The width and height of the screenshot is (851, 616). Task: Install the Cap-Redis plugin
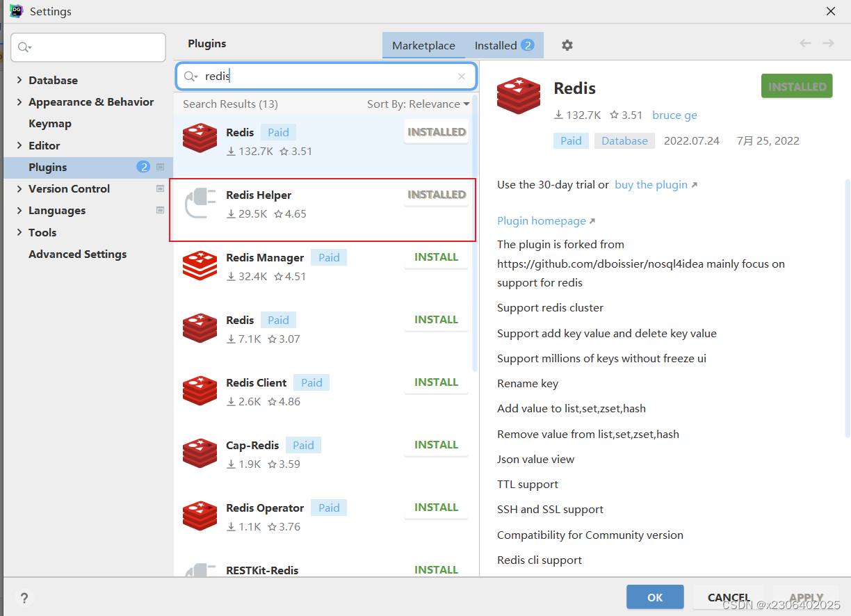[x=436, y=445]
